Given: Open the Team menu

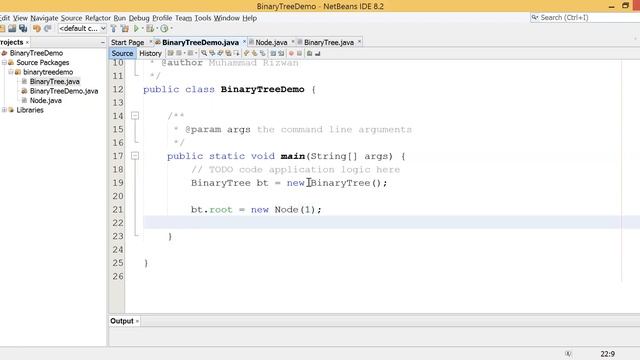Looking at the screenshot, I should tap(183, 18).
